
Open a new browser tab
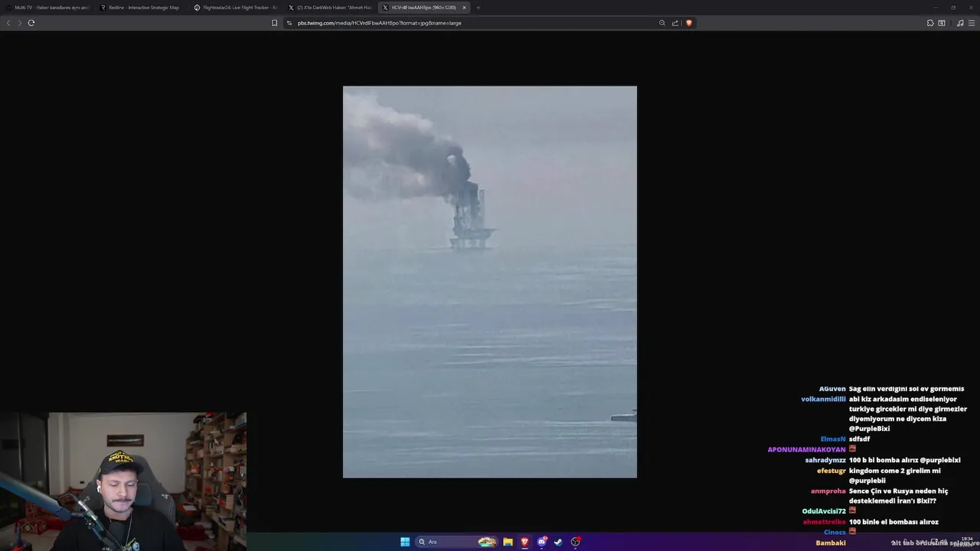(478, 8)
